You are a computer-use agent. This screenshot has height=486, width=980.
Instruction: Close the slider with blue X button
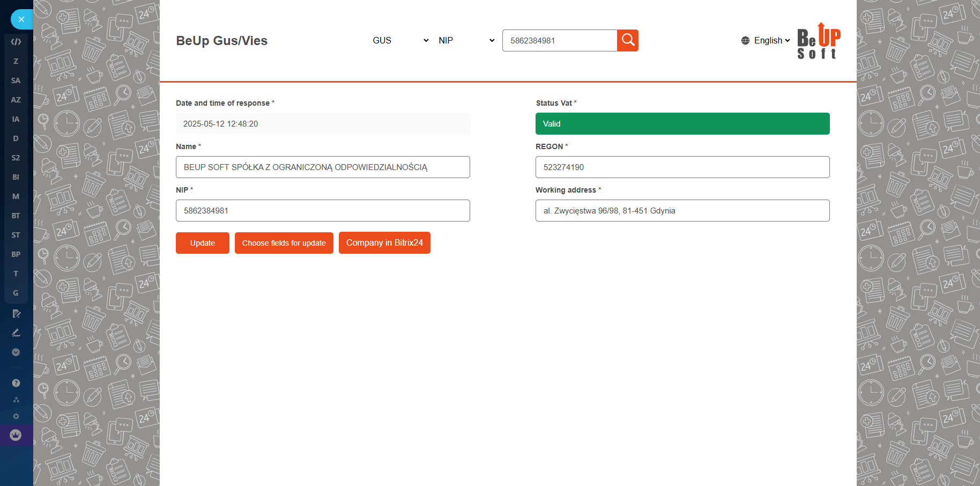[x=21, y=19]
